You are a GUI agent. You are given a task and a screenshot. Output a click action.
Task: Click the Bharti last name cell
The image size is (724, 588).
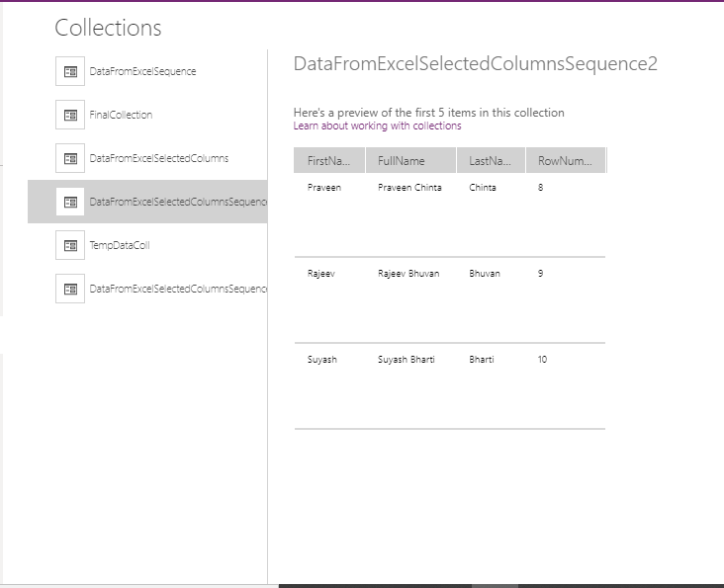(x=482, y=360)
